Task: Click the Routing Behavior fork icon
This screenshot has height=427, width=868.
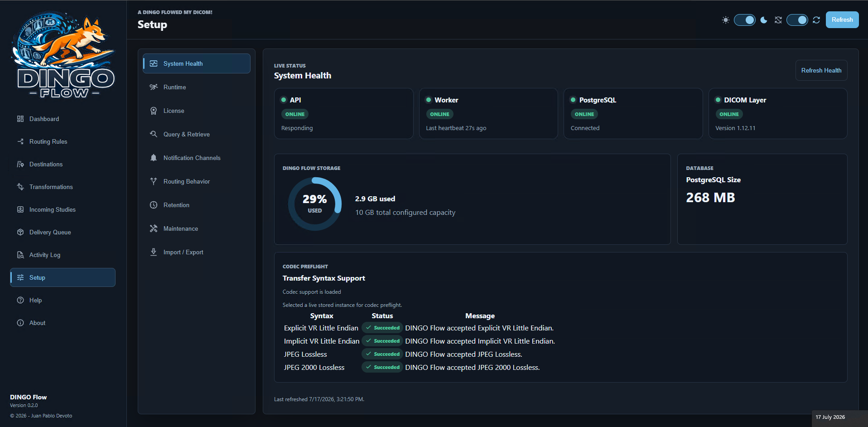Action: point(154,181)
